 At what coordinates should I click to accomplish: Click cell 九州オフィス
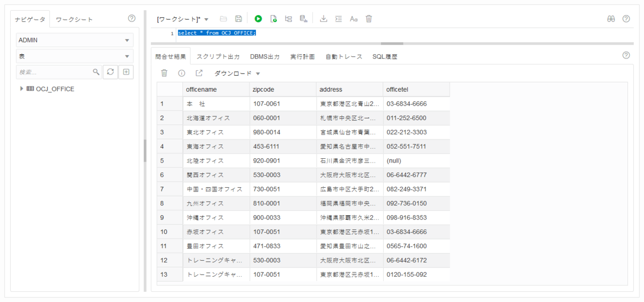tap(216, 203)
